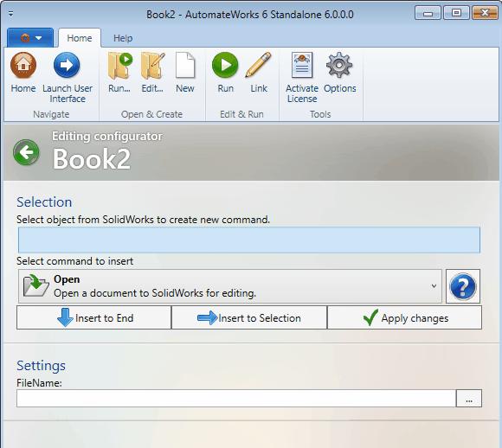
Task: Go back with the green arrow
Action: 26,152
